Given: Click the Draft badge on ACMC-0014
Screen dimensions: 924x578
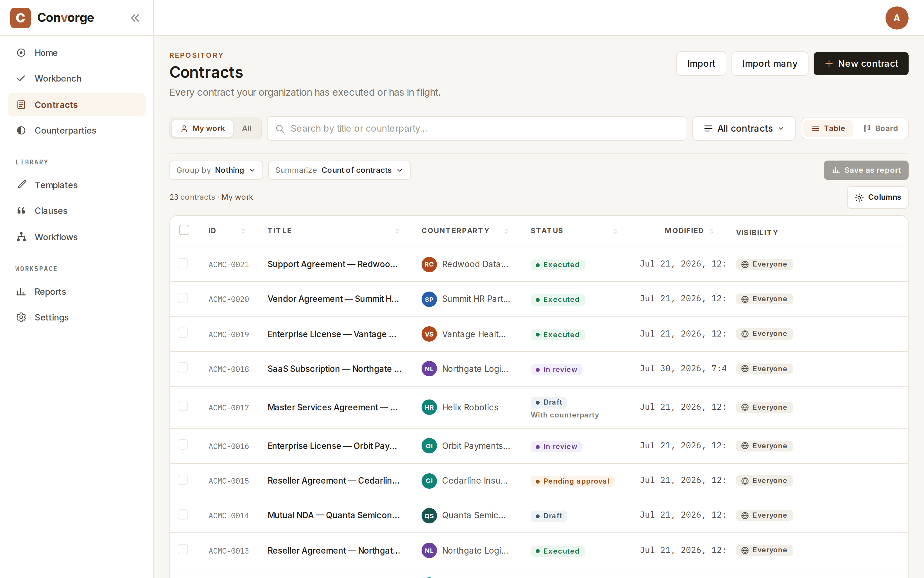Looking at the screenshot, I should [549, 516].
